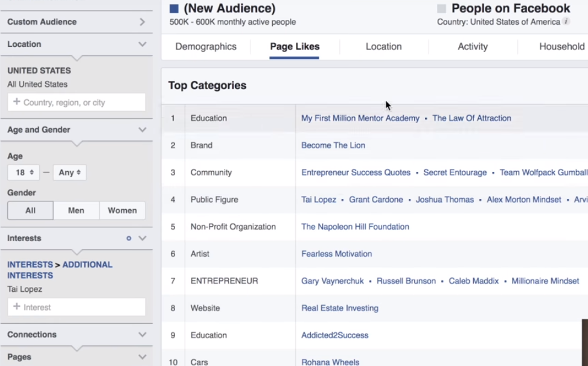Open the Tai Lopez page link
588x366 pixels.
pyautogui.click(x=319, y=200)
